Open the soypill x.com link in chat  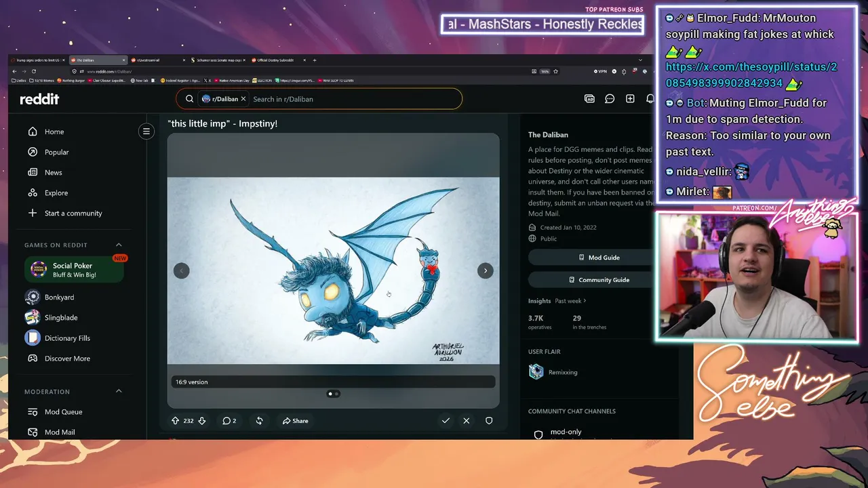tap(751, 75)
